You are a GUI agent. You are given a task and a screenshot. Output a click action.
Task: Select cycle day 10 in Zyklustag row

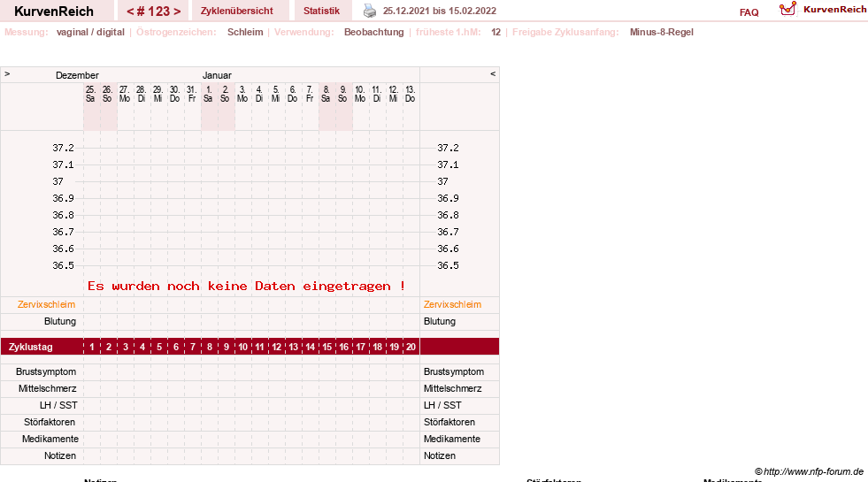click(x=243, y=347)
